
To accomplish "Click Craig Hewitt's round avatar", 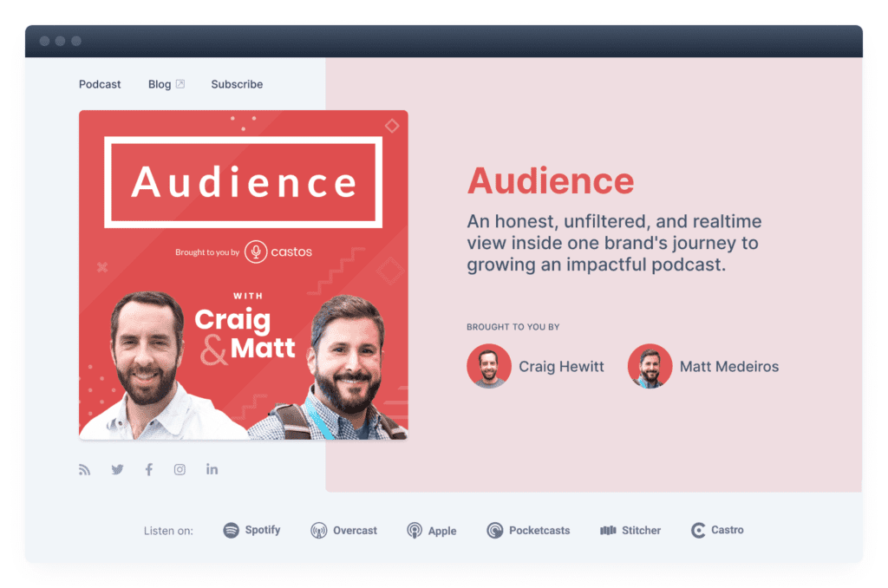I will [x=489, y=366].
